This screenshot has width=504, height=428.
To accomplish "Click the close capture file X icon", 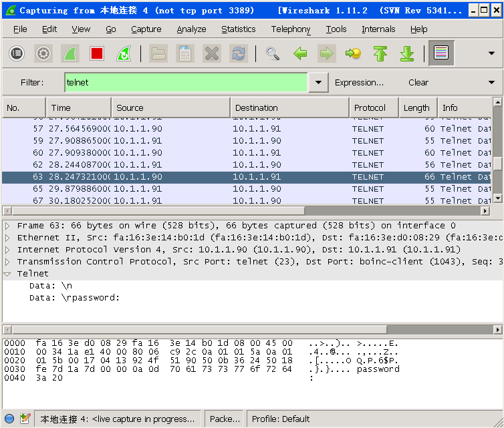I will (211, 53).
